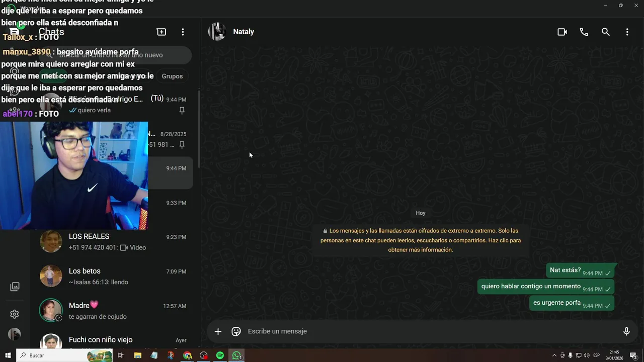Click Madre's profile avatar
This screenshot has width=644, height=362.
tap(51, 311)
